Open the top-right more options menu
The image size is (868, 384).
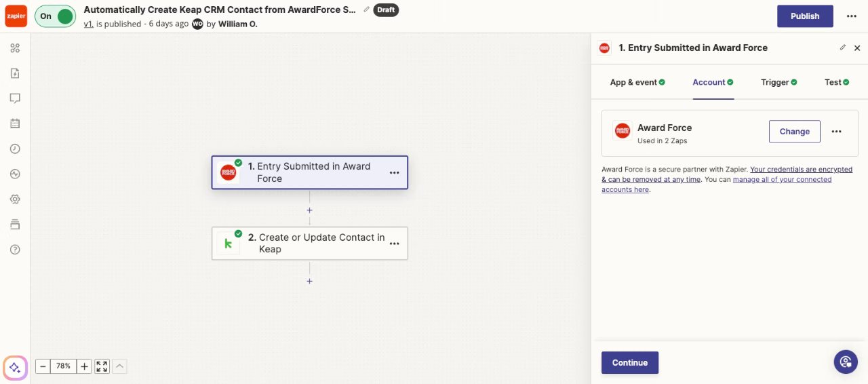(x=852, y=16)
